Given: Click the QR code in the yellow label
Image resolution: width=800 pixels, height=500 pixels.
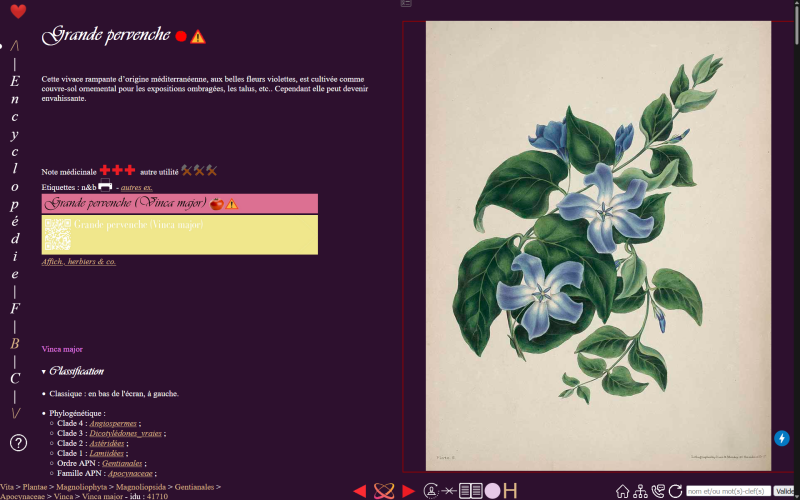Looking at the screenshot, I should tap(58, 234).
